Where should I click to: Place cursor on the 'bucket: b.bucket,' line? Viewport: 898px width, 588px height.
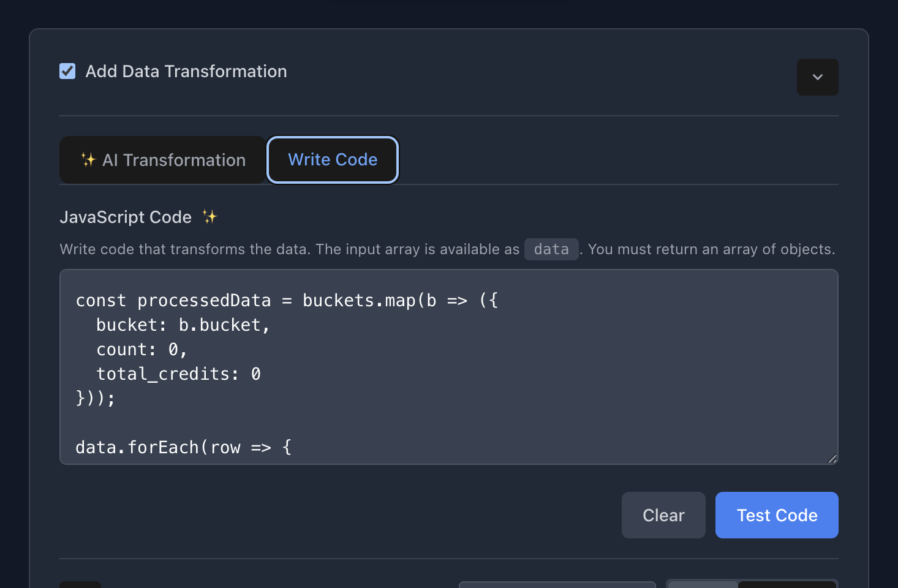[x=183, y=325]
